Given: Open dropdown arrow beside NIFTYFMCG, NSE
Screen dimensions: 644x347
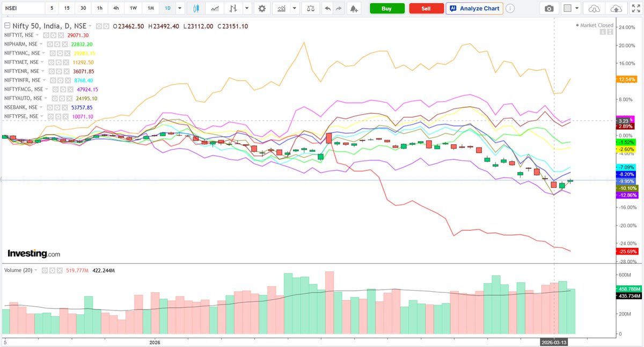Looking at the screenshot, I should point(47,90).
